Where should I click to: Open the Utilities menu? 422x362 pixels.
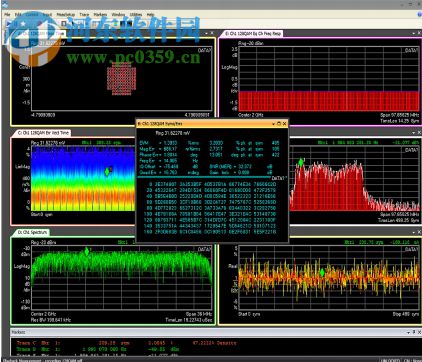pyautogui.click(x=136, y=15)
